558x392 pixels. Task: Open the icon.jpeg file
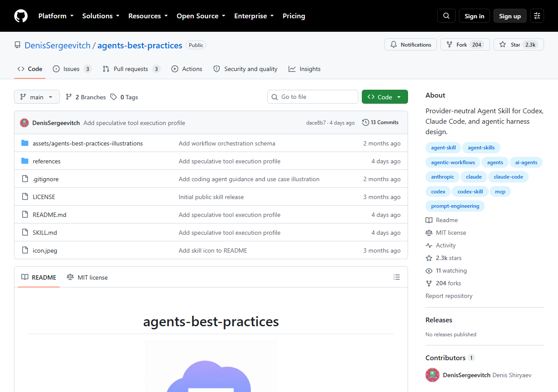pos(45,250)
